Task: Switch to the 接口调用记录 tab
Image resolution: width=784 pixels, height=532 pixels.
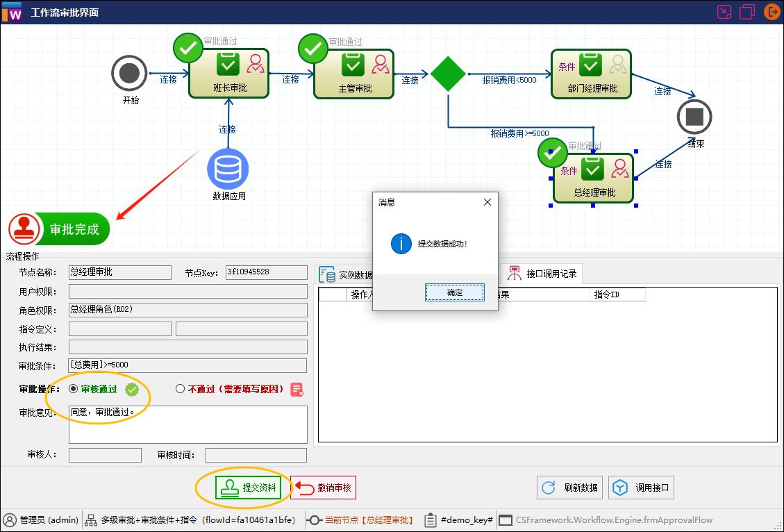Action: [549, 274]
